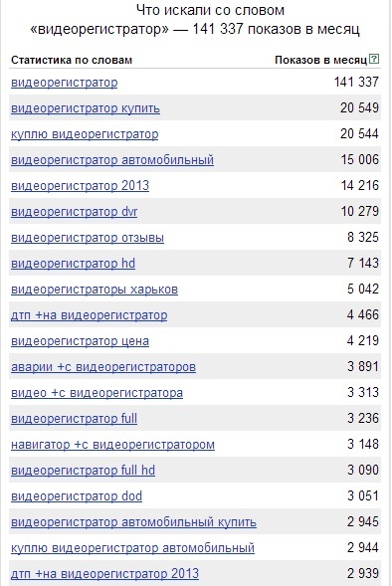The width and height of the screenshot is (392, 586).
Task: Open the видеорегистратор full link
Action: click(x=74, y=419)
